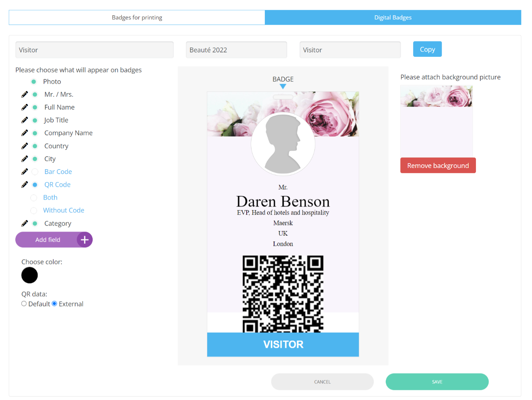Choose Default QR data radio button
The image size is (532, 400).
(24, 304)
